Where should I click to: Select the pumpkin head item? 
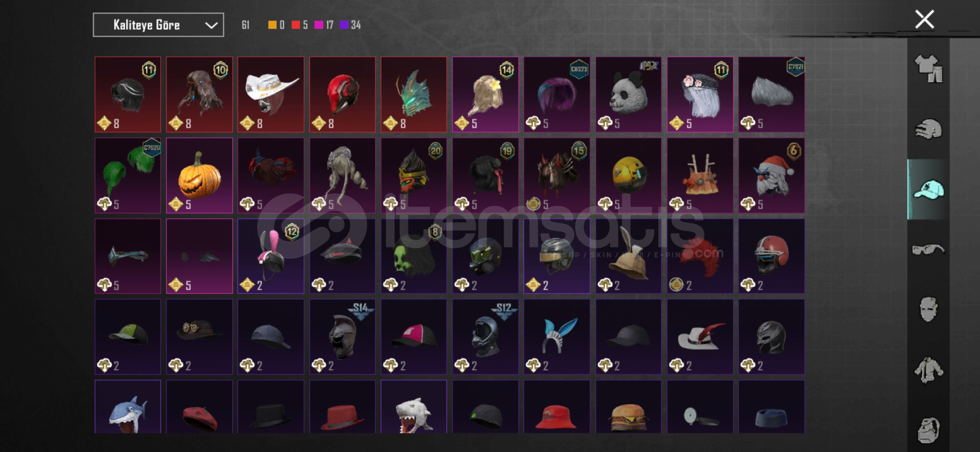tap(199, 175)
